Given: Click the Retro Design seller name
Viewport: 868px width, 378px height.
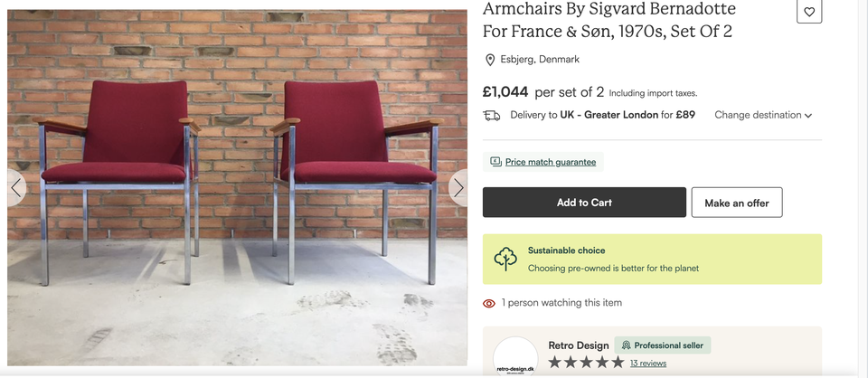Looking at the screenshot, I should pos(579,345).
